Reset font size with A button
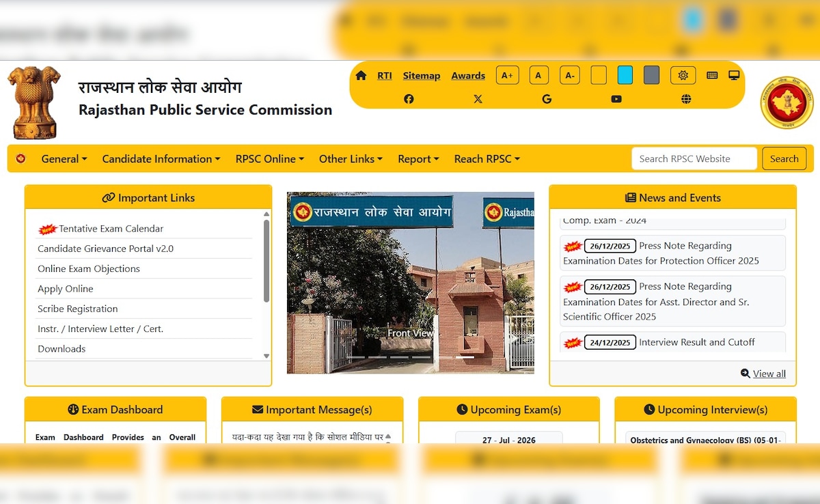 [x=538, y=76]
